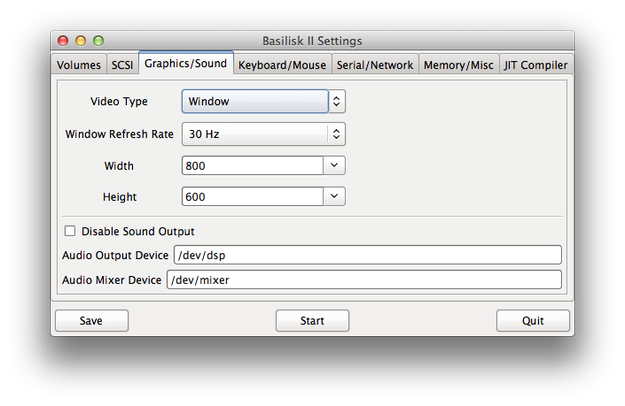Expand the Height combo box arrow
Screen dimensions: 625x406
point(334,196)
